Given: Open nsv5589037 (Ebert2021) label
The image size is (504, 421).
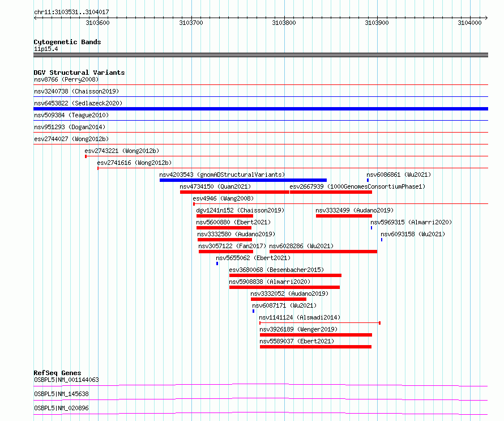Looking at the screenshot, I should (297, 341).
